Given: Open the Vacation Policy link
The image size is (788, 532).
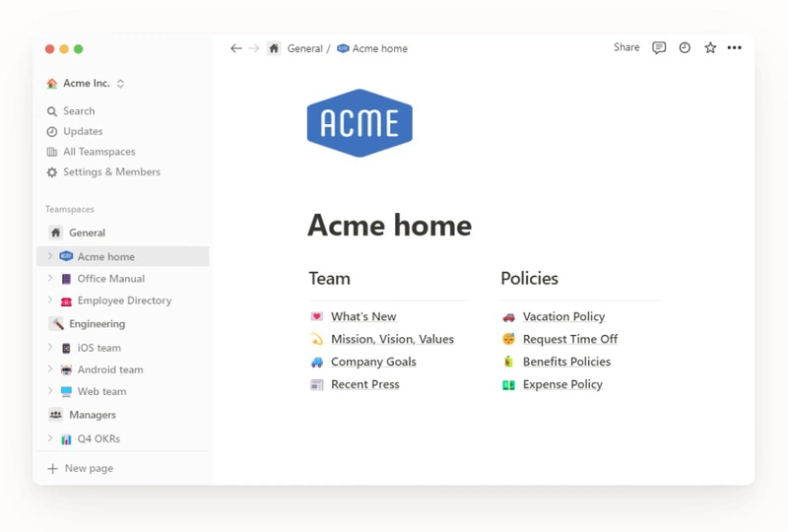Looking at the screenshot, I should click(563, 317).
